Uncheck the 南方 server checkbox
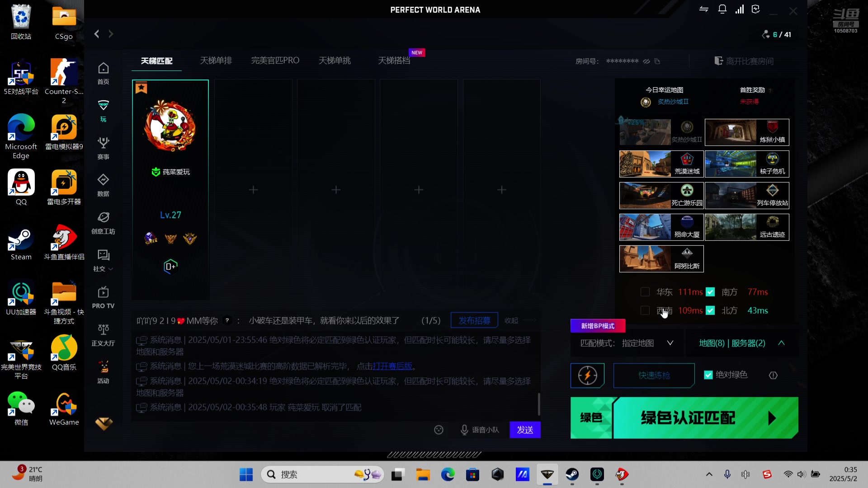Screen dimensions: 868x488 (710, 292)
